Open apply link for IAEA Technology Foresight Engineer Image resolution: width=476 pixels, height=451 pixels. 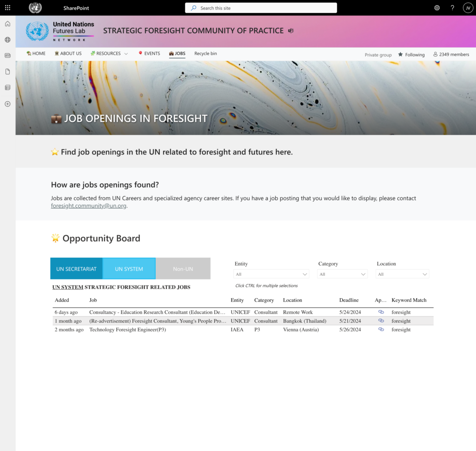point(381,329)
